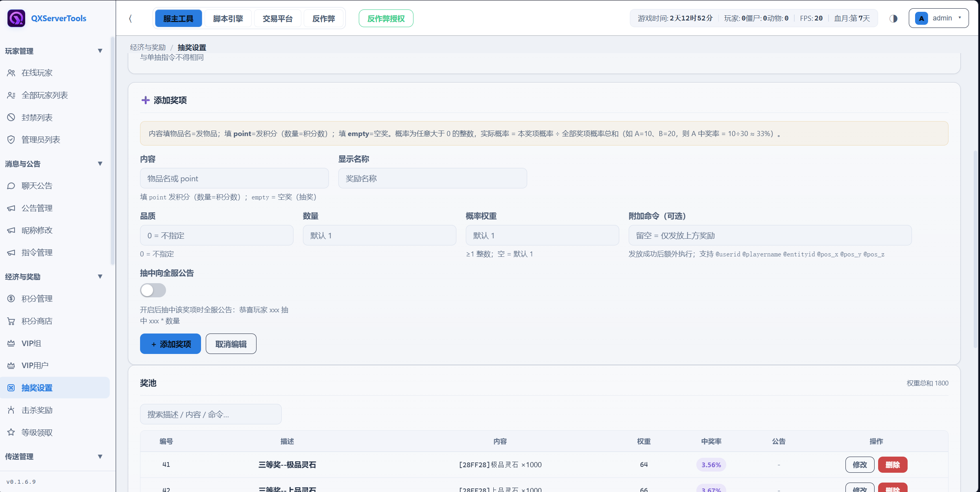Click the QXServerTools logo icon
Viewport: 980px width, 492px height.
tap(16, 18)
